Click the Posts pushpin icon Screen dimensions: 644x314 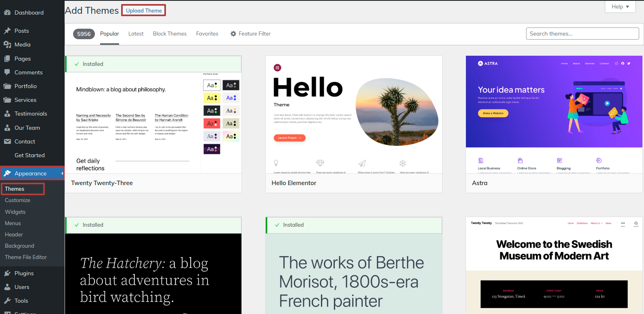[7, 31]
